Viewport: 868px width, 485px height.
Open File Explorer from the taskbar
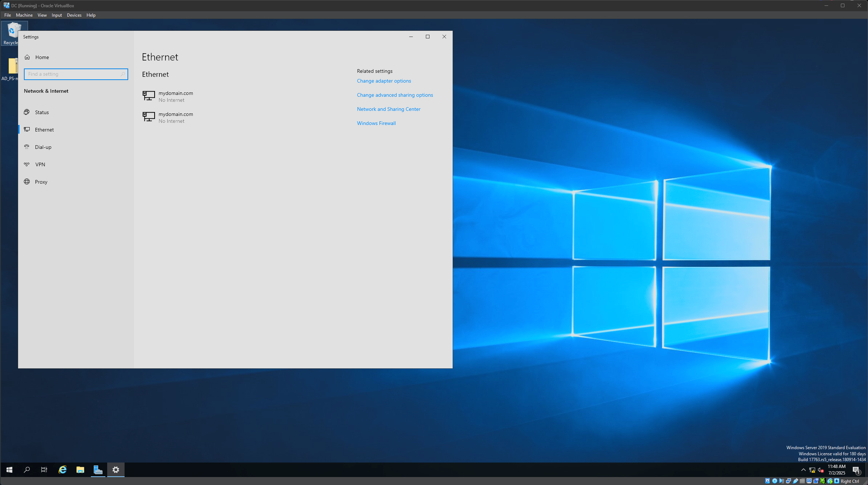point(80,470)
